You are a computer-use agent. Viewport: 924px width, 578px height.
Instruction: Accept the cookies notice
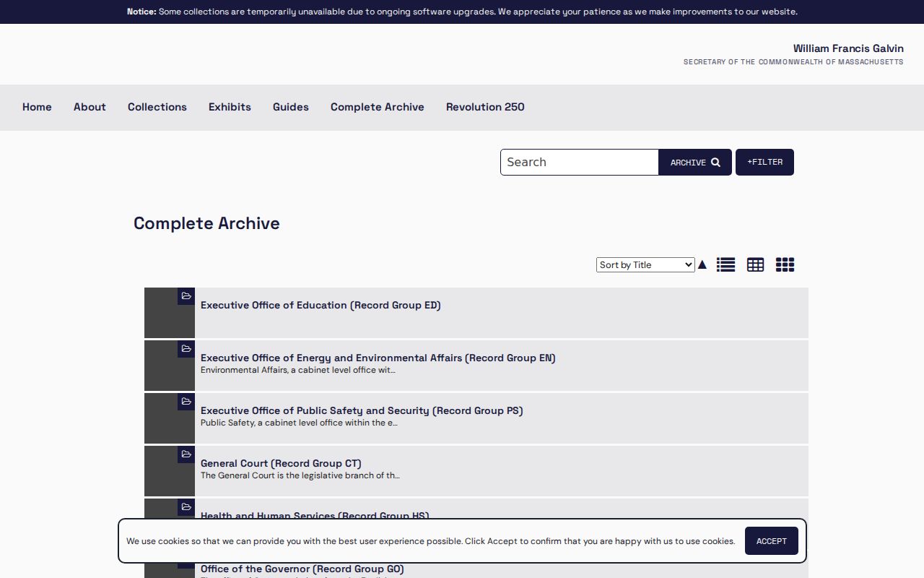coord(772,541)
